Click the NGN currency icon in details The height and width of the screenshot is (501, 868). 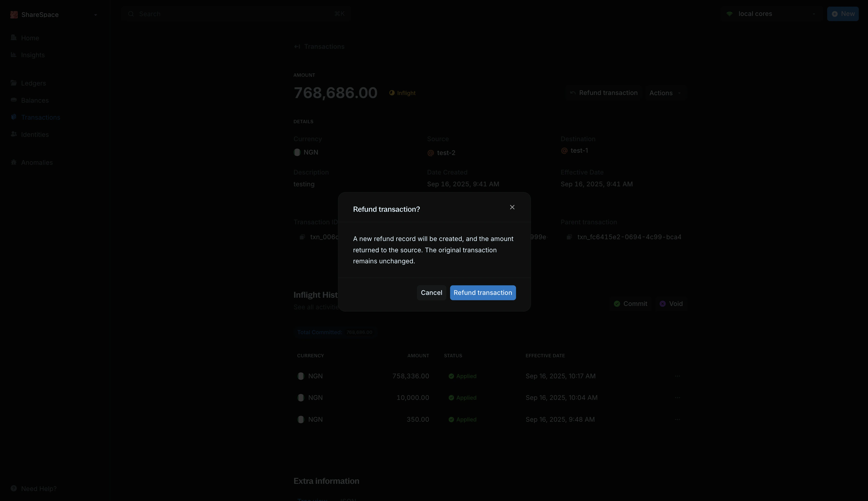coord(297,152)
